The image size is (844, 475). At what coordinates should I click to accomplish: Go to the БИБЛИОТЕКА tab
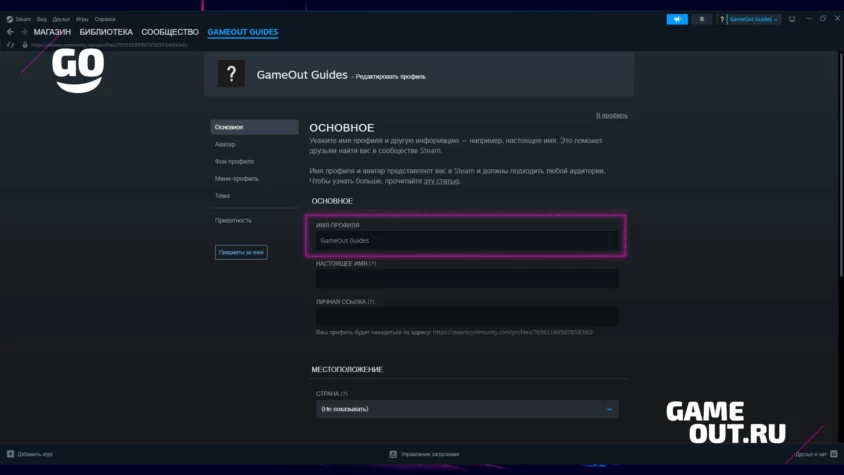point(106,32)
